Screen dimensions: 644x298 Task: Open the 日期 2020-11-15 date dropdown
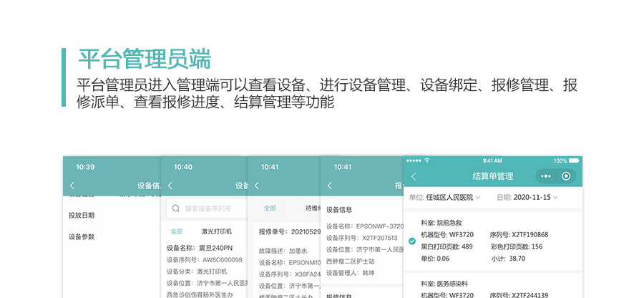tap(526, 197)
